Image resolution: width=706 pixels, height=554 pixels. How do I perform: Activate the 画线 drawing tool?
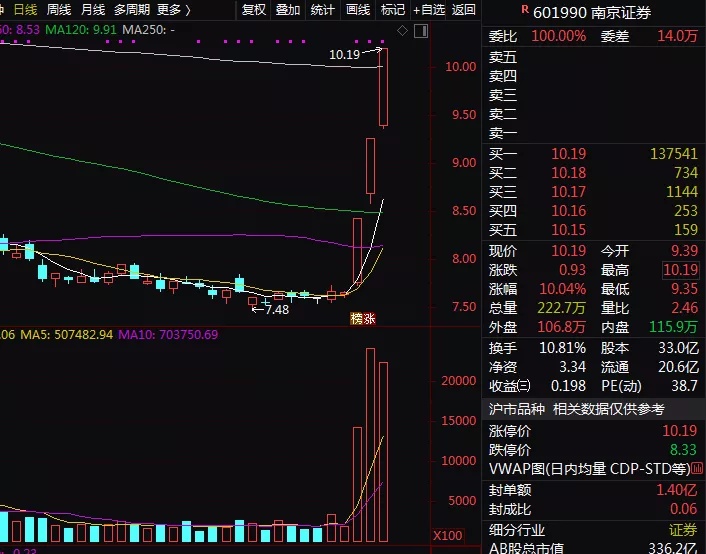click(358, 9)
